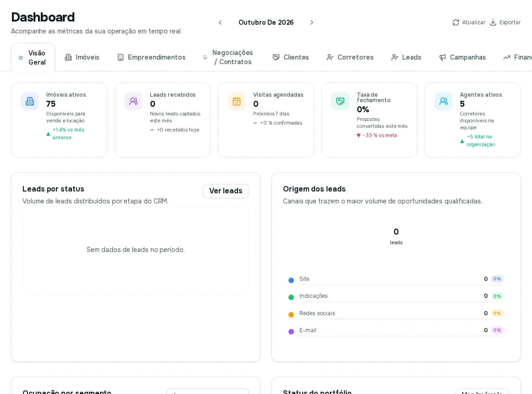The image size is (532, 394).
Task: Open the Leads tab
Action: coord(406,57)
